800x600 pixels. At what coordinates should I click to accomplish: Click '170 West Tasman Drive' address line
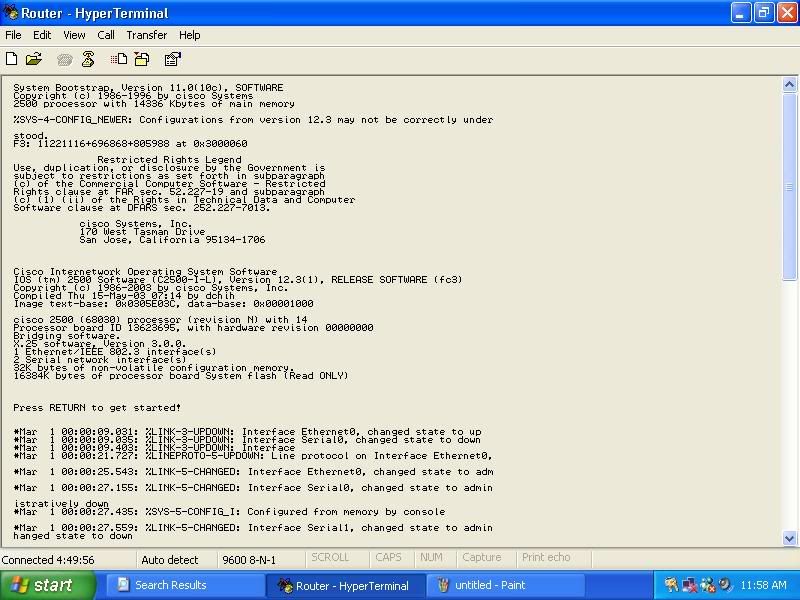[142, 232]
